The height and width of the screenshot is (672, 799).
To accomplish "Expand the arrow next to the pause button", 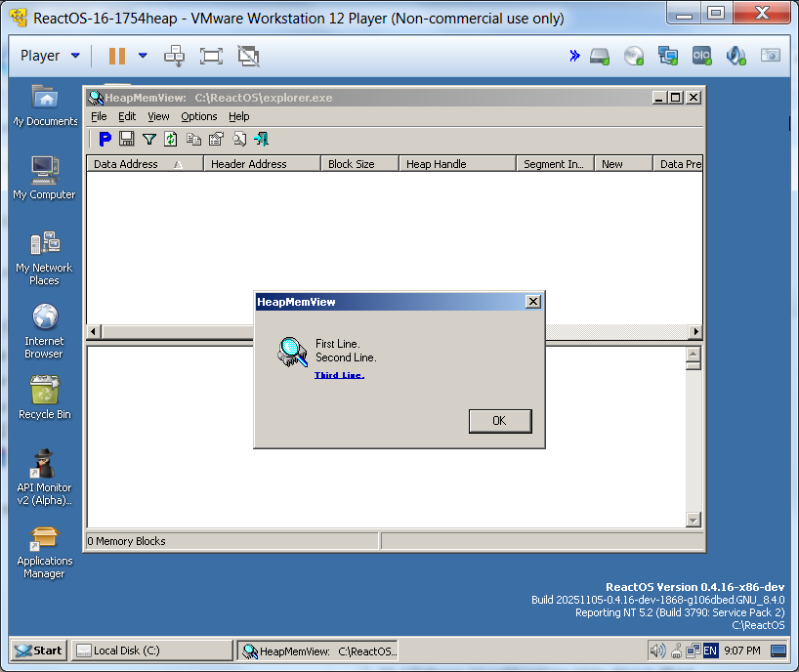I will click(143, 56).
